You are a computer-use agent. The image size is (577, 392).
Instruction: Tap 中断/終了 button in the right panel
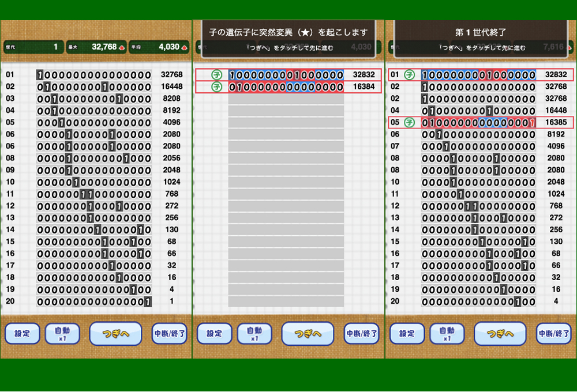click(554, 334)
